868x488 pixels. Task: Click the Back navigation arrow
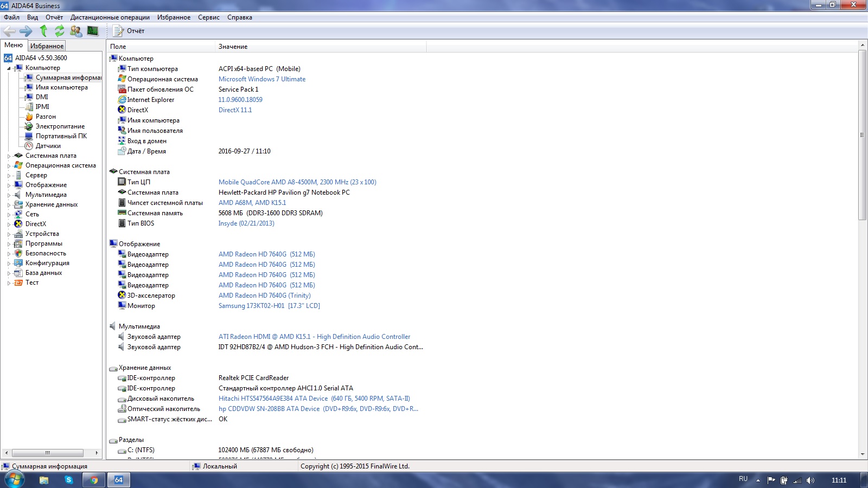[9, 31]
